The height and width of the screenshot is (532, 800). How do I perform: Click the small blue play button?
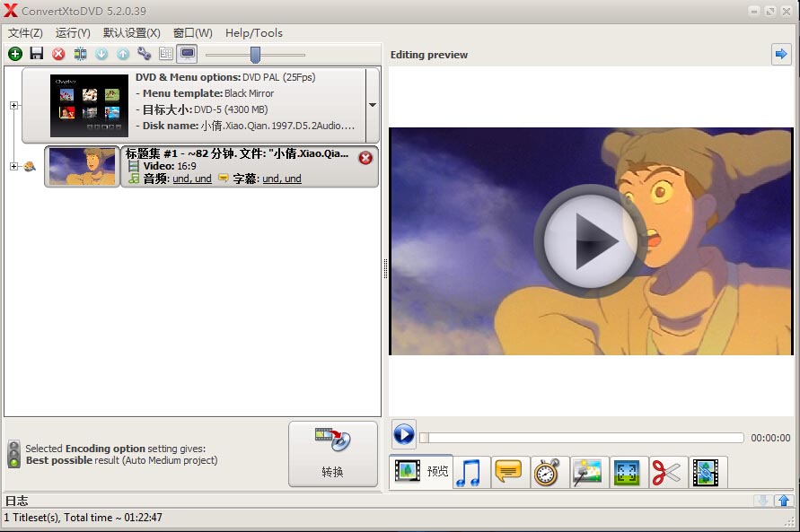404,435
